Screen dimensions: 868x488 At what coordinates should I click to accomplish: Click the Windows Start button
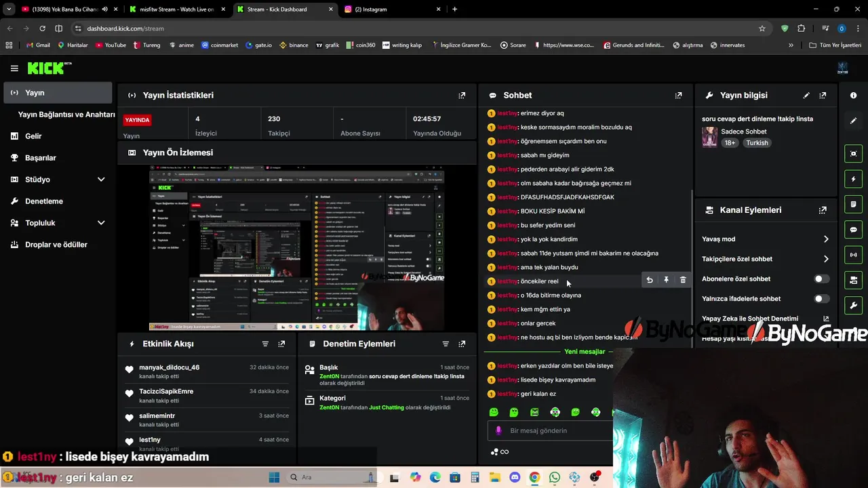tap(274, 478)
